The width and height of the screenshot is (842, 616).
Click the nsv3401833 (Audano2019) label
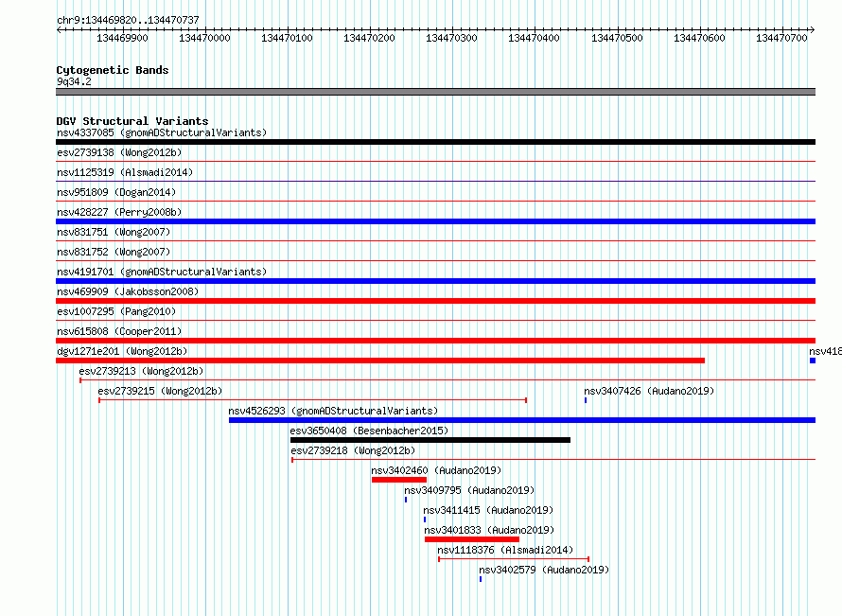click(489, 530)
